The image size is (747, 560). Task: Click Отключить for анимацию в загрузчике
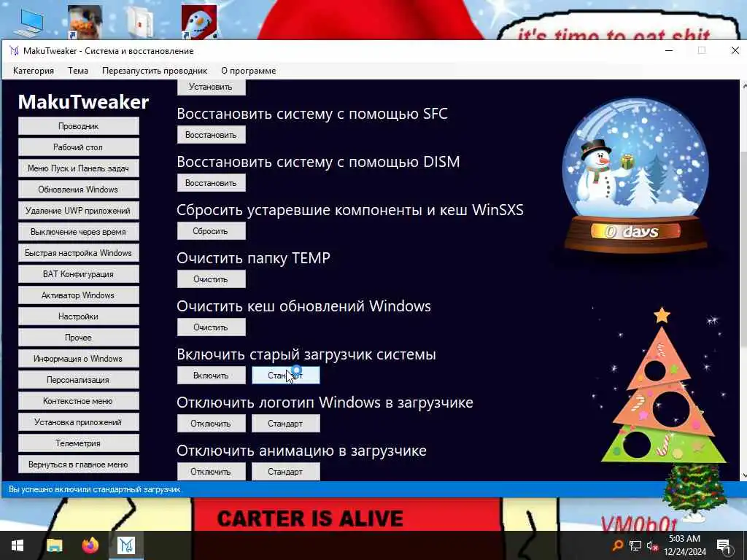click(x=211, y=472)
